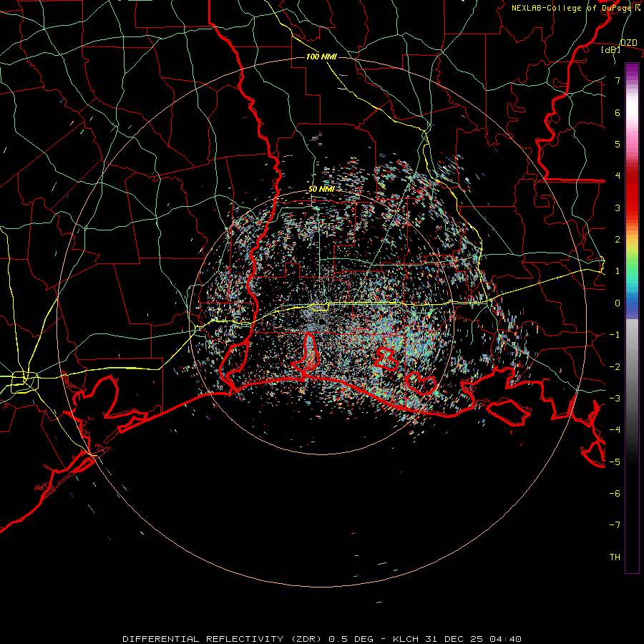Click the positive 1 value on the scale
This screenshot has width=644, height=644.
pyautogui.click(x=618, y=271)
